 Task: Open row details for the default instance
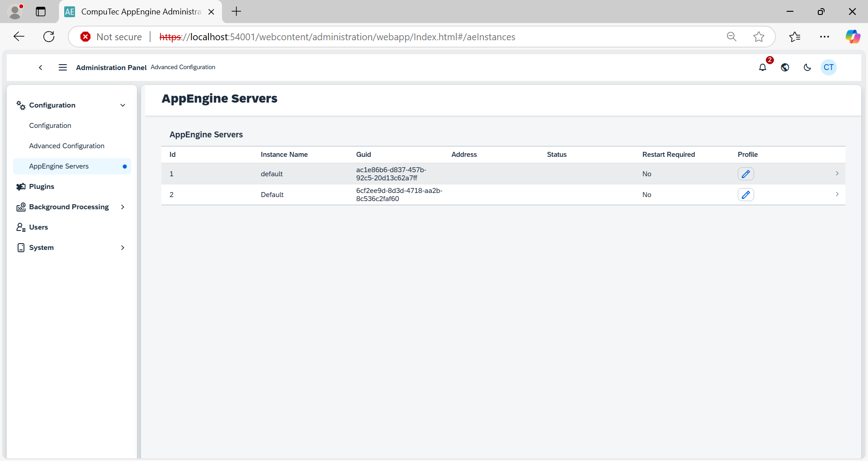[837, 174]
